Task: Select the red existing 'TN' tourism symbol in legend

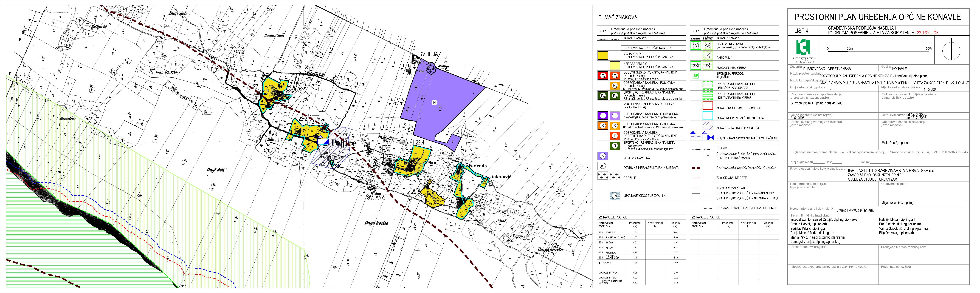Action: [603, 76]
